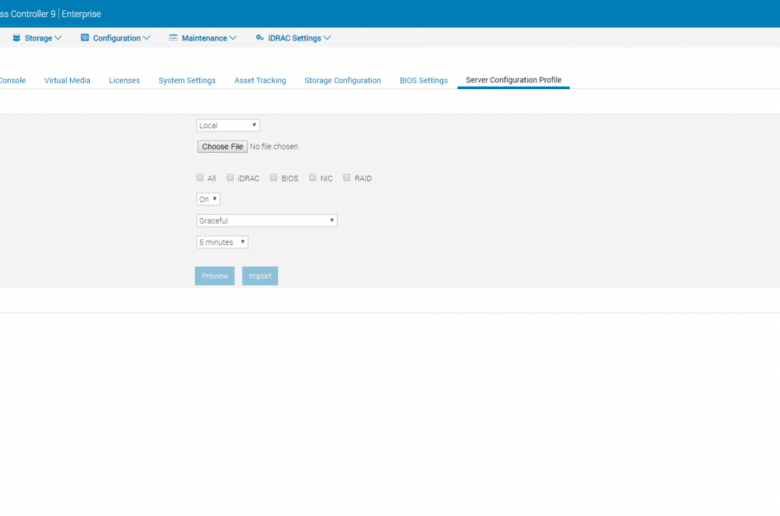The image size is (780, 516).
Task: Click the Import button
Action: 260,276
